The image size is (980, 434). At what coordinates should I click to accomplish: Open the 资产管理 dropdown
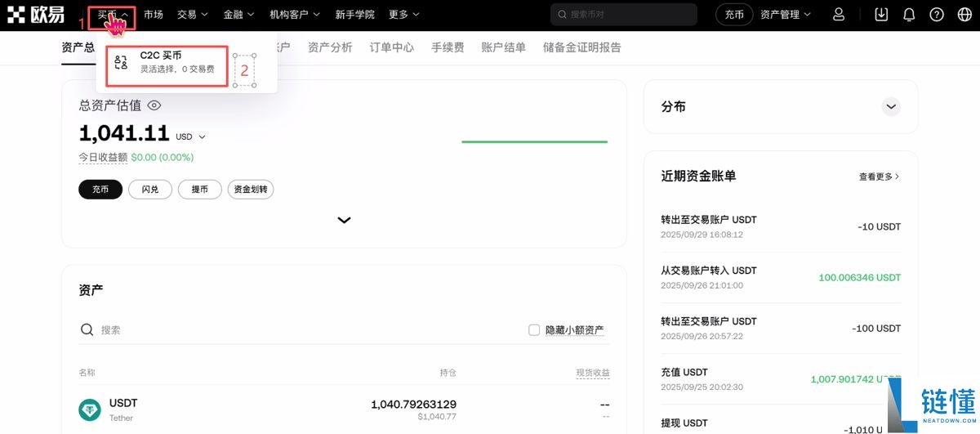pos(786,15)
